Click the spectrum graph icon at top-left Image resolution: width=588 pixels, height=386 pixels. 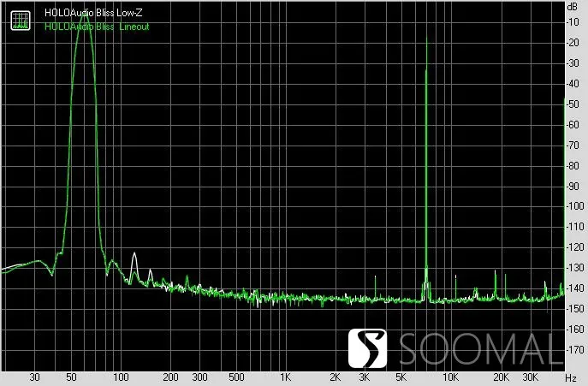point(21,21)
